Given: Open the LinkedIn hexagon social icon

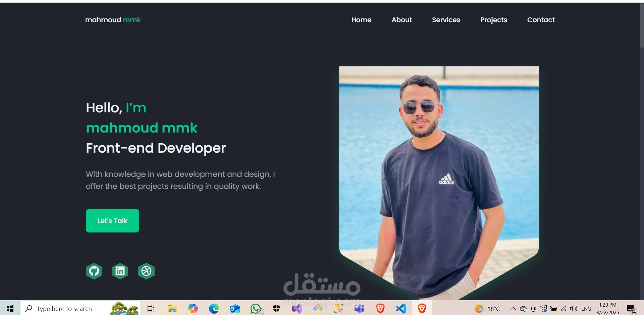Looking at the screenshot, I should click(120, 271).
